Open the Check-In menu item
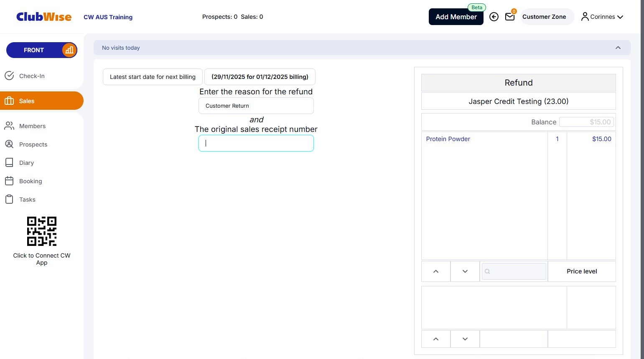Screen dimensions: 644x359 click(x=32, y=76)
